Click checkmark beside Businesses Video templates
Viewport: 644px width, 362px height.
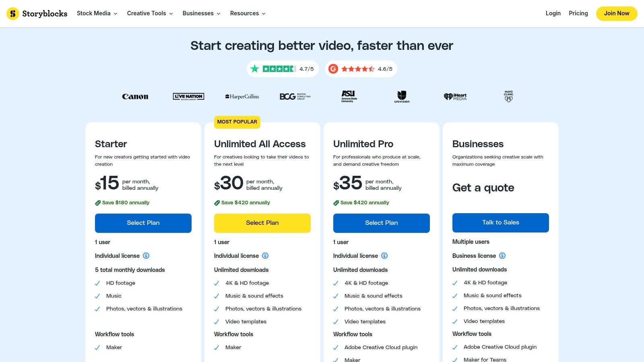coord(455,321)
